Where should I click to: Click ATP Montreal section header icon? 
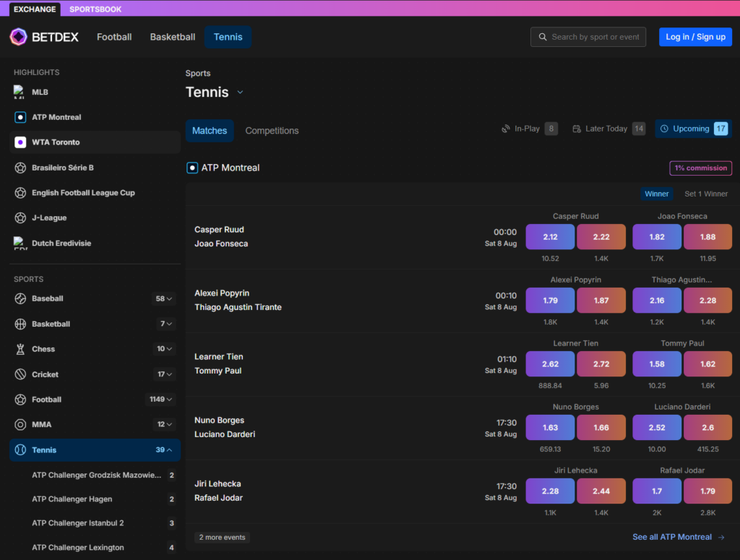tap(192, 168)
